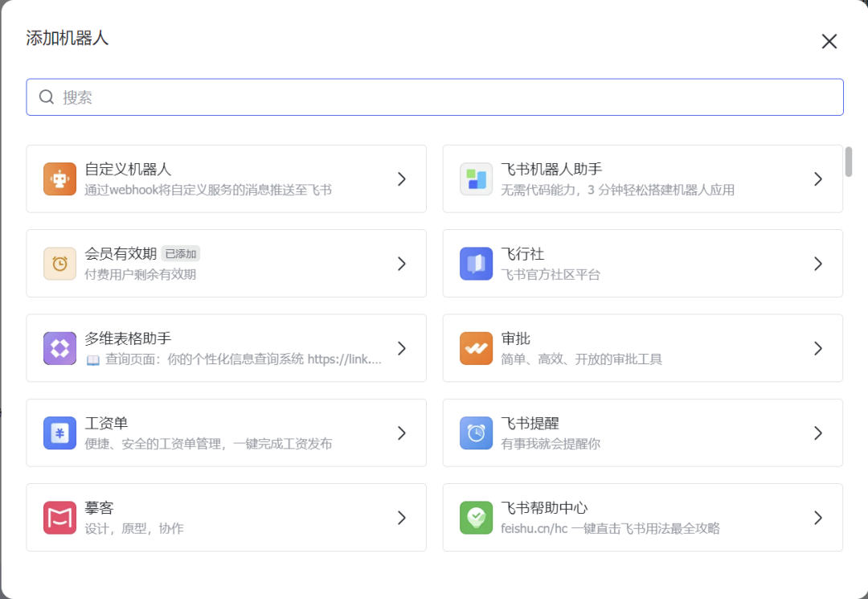Open 自定义机器人 via its chevron arrow
This screenshot has width=868, height=599.
click(x=402, y=178)
